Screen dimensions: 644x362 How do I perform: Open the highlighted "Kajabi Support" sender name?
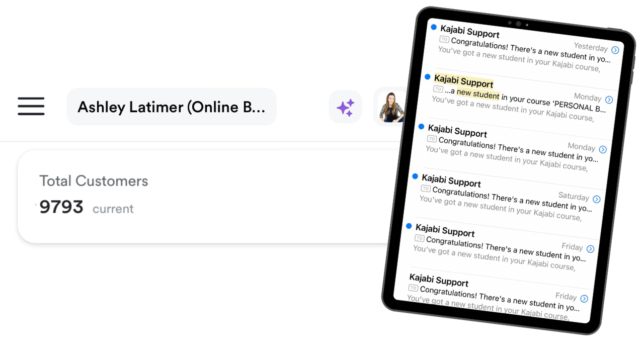(x=464, y=81)
